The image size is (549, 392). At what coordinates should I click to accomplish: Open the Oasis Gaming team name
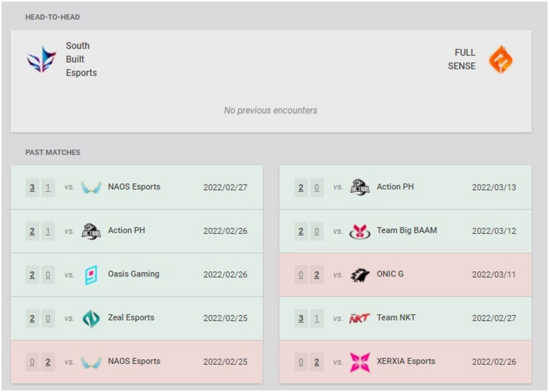(133, 274)
